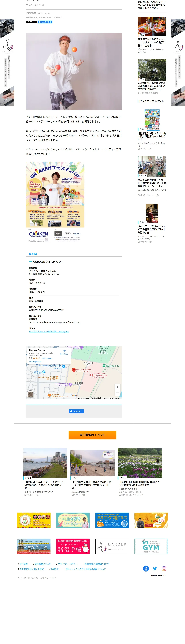The width and height of the screenshot is (185, 644).
Task: Click the Instagram icon in footer
Action: [164, 569]
